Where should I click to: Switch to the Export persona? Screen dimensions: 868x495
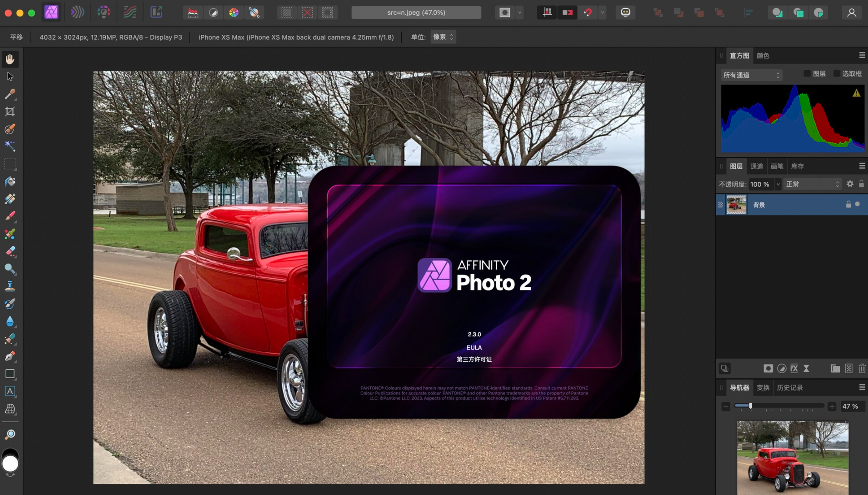point(156,12)
